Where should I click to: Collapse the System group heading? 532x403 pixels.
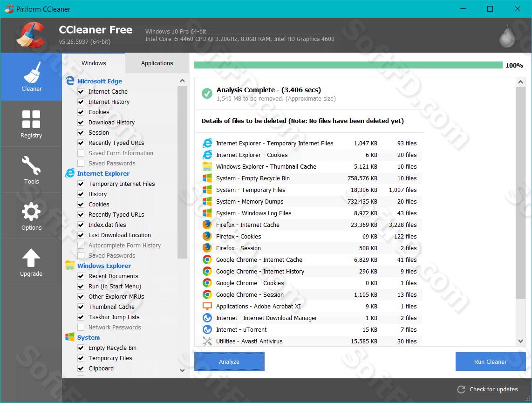click(88, 337)
